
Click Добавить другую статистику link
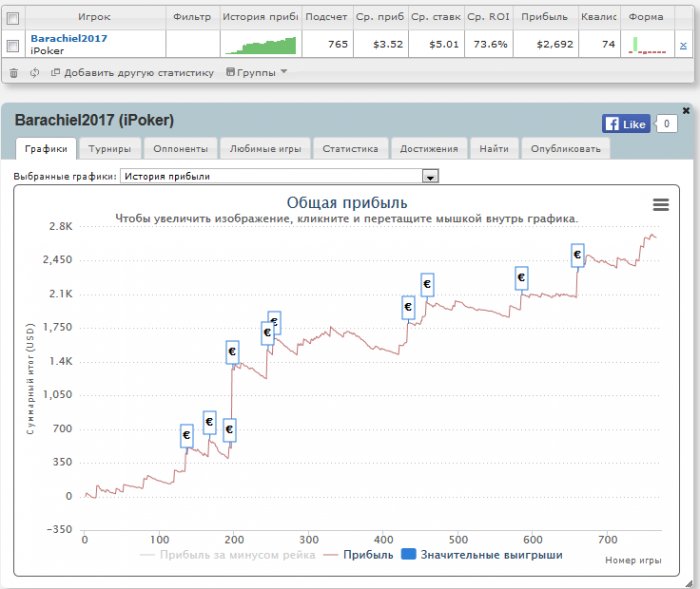pyautogui.click(x=139, y=72)
